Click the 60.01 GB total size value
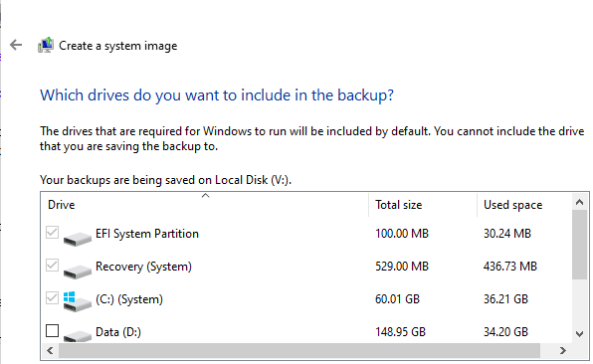This screenshot has width=593, height=364. [397, 299]
